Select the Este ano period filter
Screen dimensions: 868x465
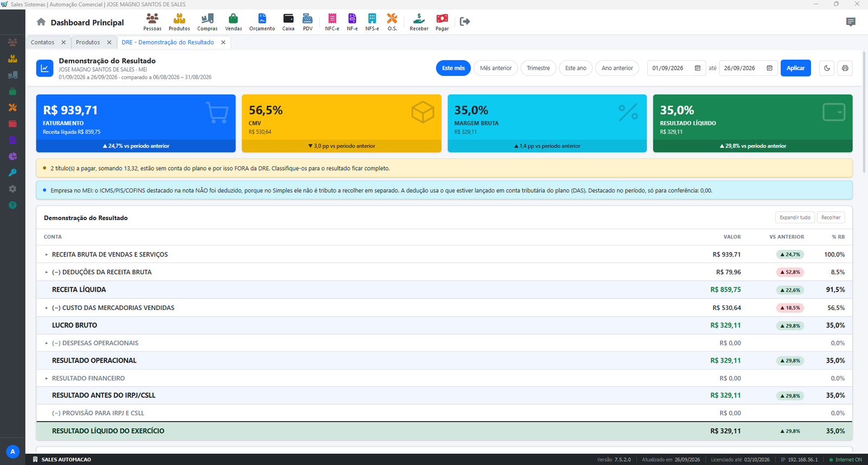(x=576, y=68)
